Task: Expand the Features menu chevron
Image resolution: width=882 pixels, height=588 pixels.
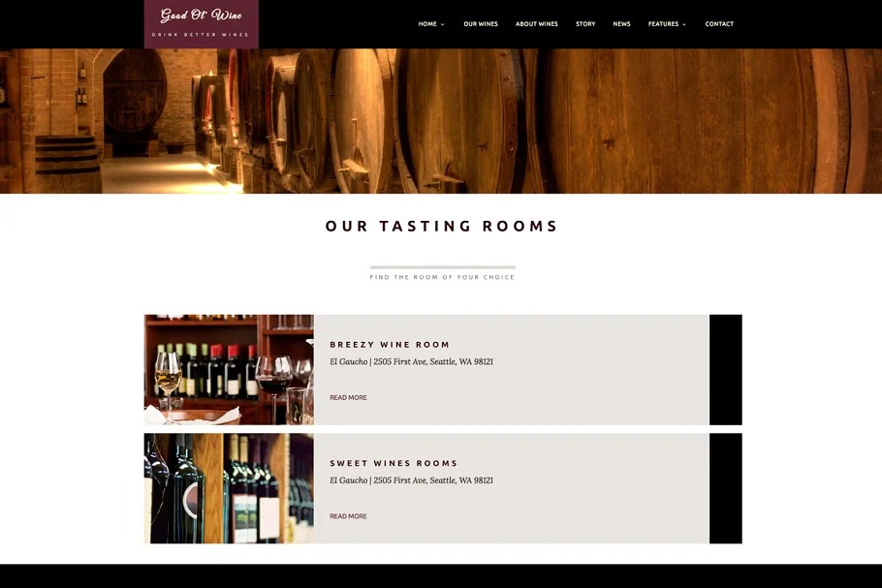Action: pos(684,24)
